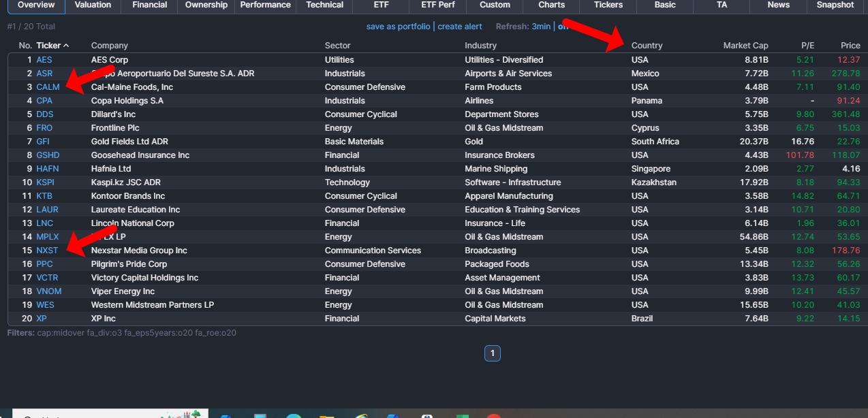Open the ASR ticker link

tap(44, 74)
